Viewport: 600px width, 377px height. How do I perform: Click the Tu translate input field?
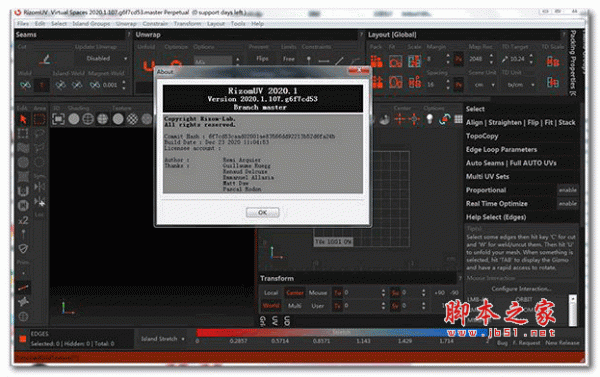pyautogui.click(x=364, y=293)
